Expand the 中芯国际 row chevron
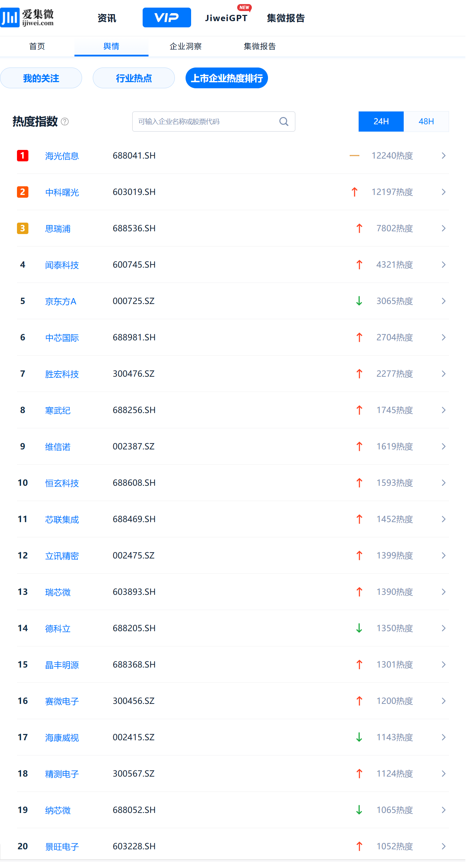Image resolution: width=466 pixels, height=868 pixels. pyautogui.click(x=443, y=338)
